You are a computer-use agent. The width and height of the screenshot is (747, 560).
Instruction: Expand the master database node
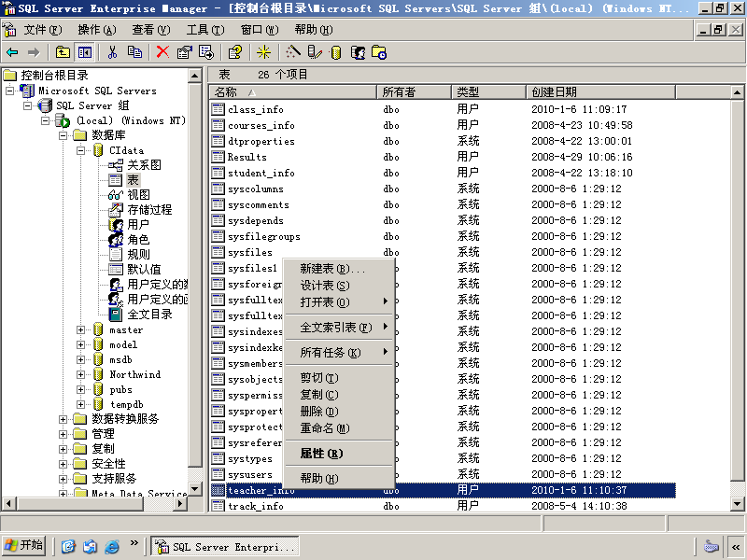[x=81, y=329]
